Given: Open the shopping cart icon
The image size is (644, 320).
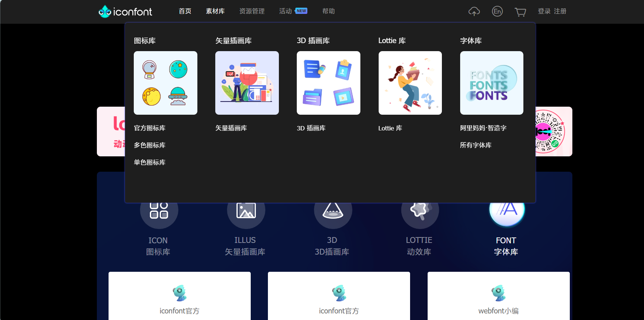Looking at the screenshot, I should [520, 12].
